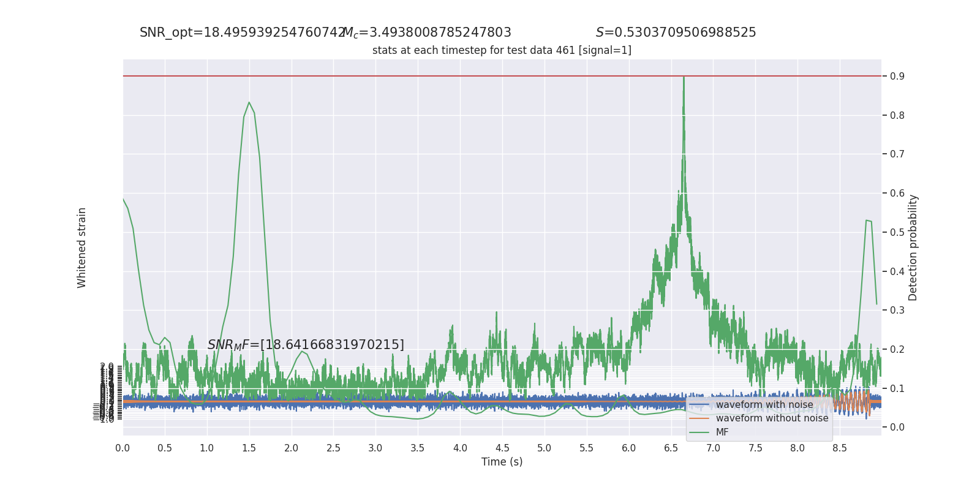Click the 0.4 tick on detection probability axis
The width and height of the screenshot is (980, 490).
point(897,271)
